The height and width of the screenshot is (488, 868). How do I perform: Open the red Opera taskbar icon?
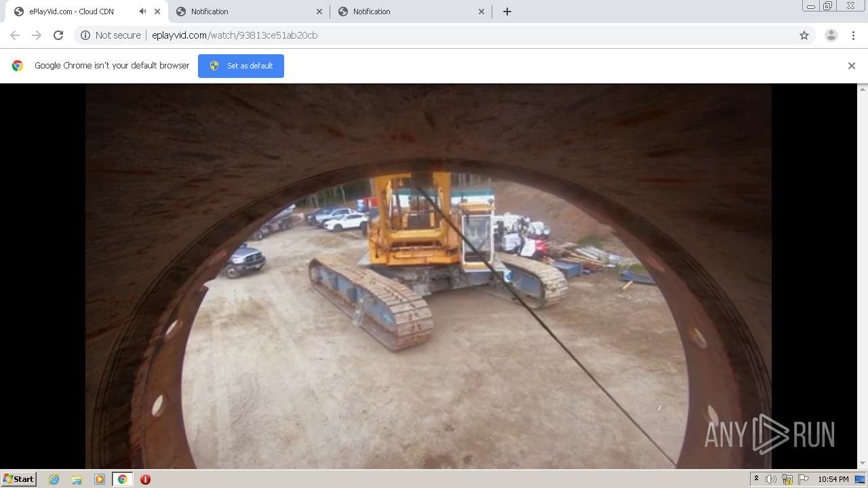pos(145,479)
